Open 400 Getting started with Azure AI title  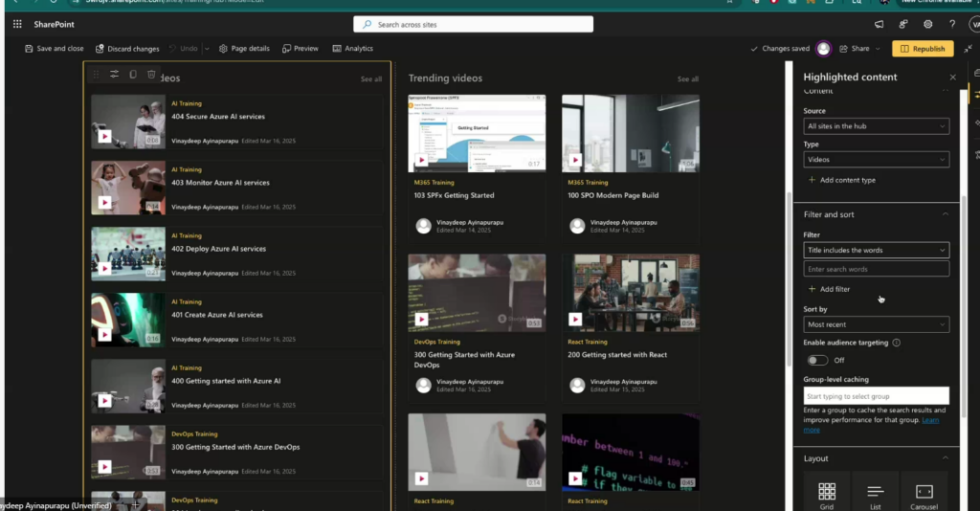coord(226,381)
